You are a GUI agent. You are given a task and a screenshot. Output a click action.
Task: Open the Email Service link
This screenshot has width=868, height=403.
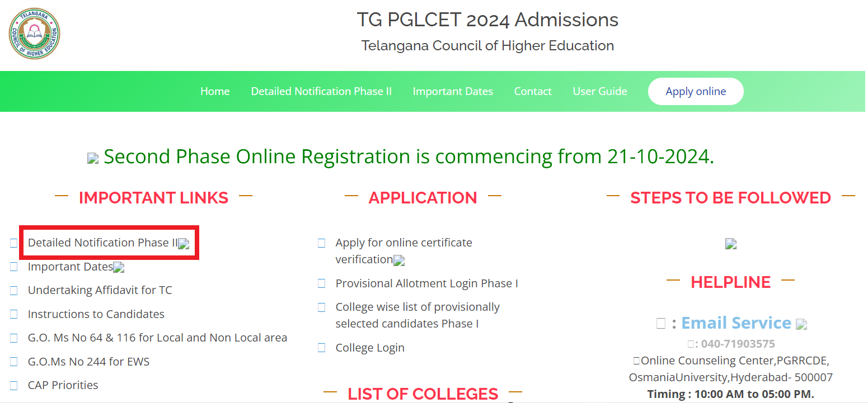point(735,323)
